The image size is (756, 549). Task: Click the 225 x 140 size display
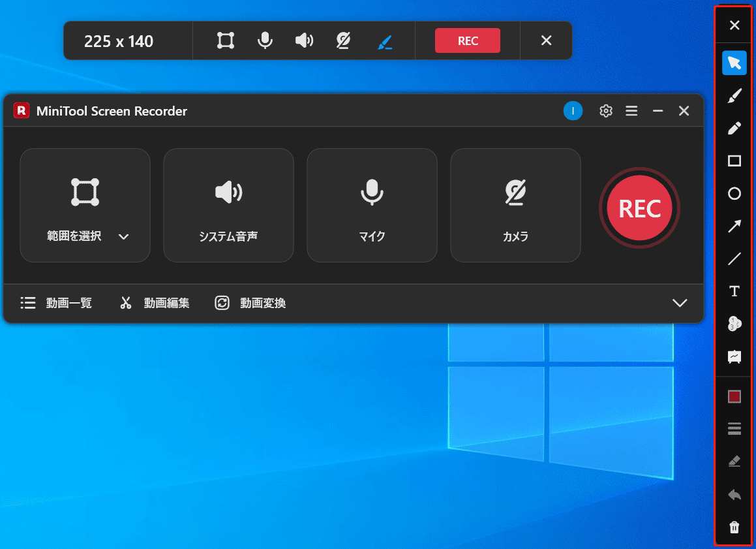click(119, 42)
